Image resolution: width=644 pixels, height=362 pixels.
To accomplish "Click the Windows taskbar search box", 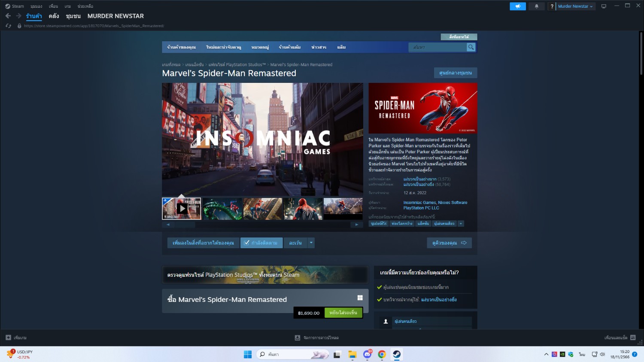I will [293, 354].
